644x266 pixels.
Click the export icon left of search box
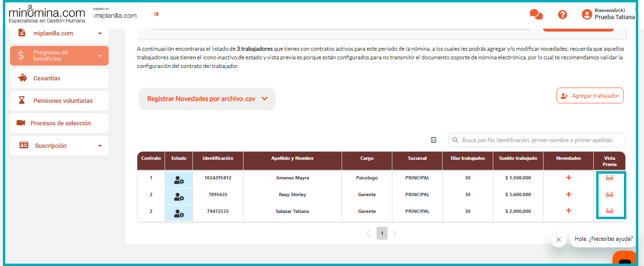(x=433, y=140)
